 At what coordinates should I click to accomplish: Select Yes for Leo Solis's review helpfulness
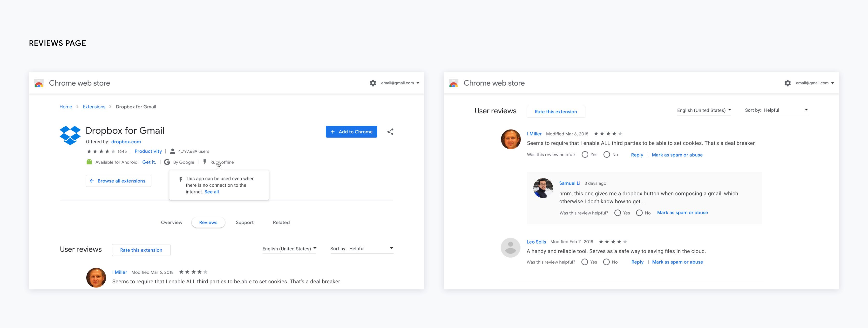[x=585, y=262]
